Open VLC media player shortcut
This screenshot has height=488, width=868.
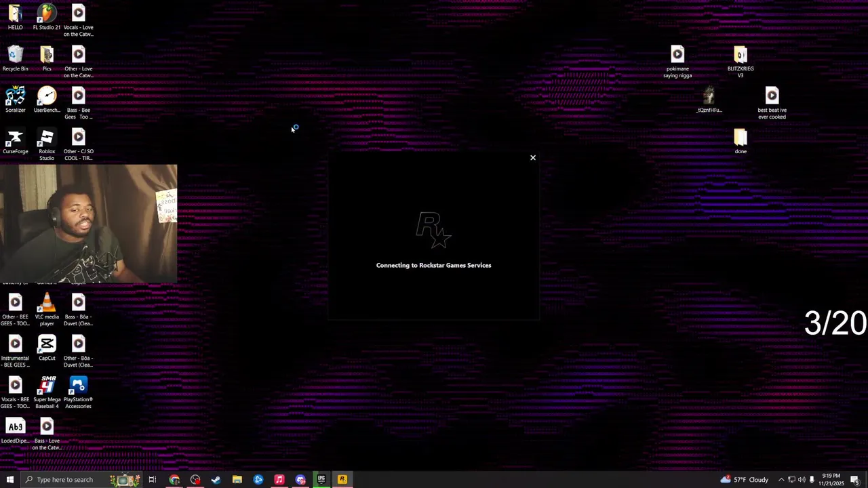click(x=47, y=310)
